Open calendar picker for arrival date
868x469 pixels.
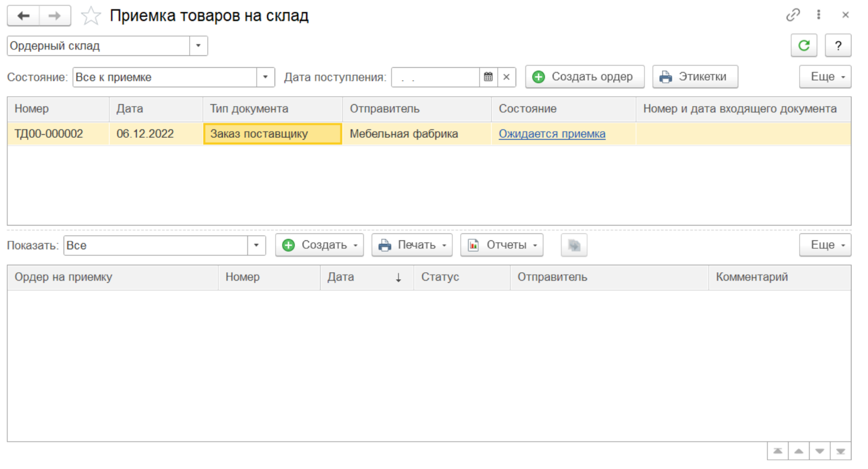pyautogui.click(x=488, y=77)
